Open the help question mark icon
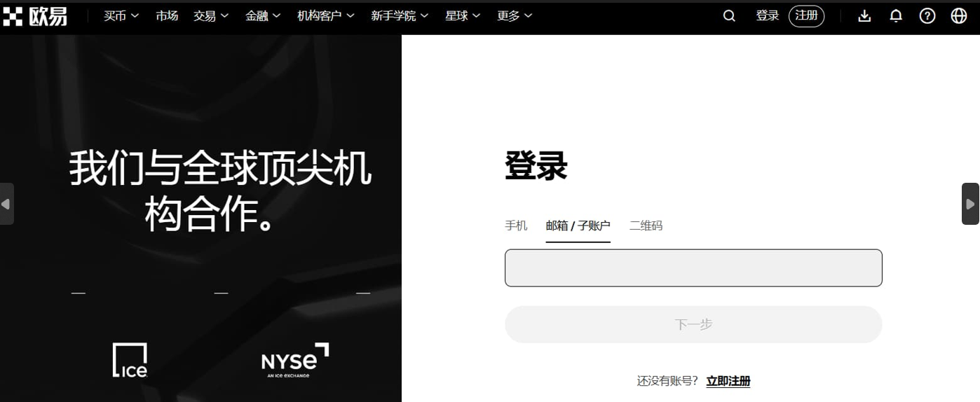The width and height of the screenshot is (980, 402). click(x=927, y=16)
